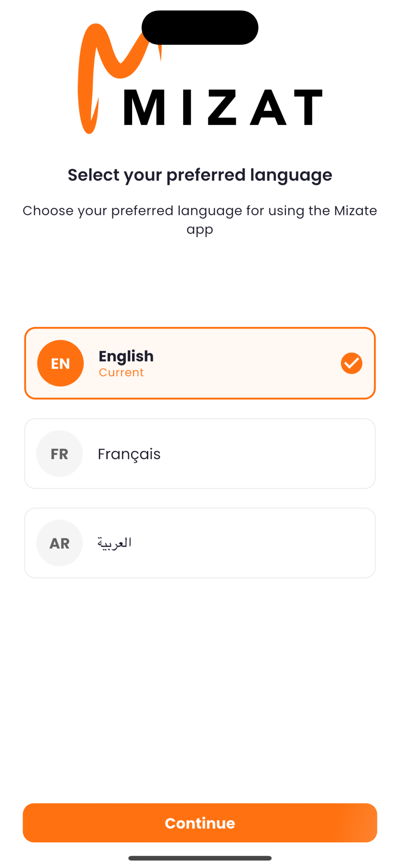This screenshot has width=400, height=868.
Task: Select the Français language option card
Action: click(x=200, y=453)
